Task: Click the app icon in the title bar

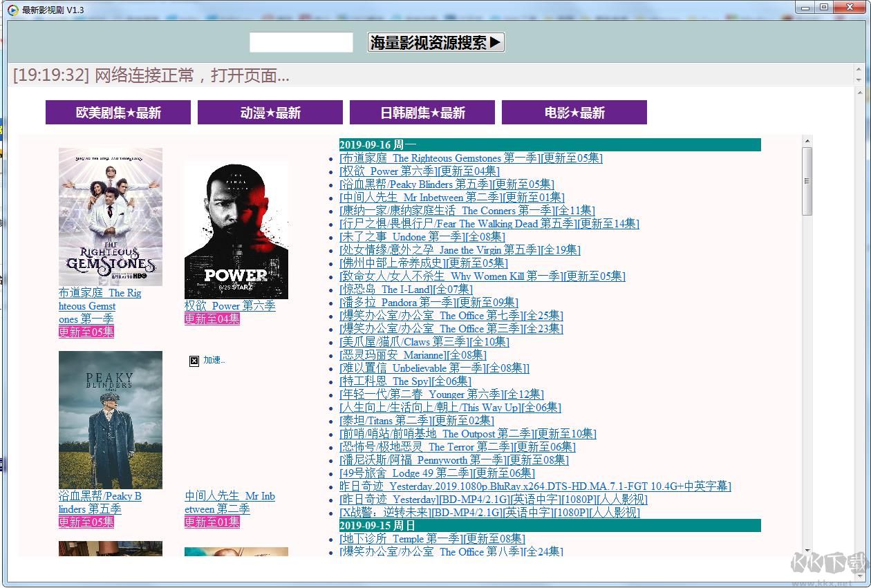Action: [x=12, y=9]
